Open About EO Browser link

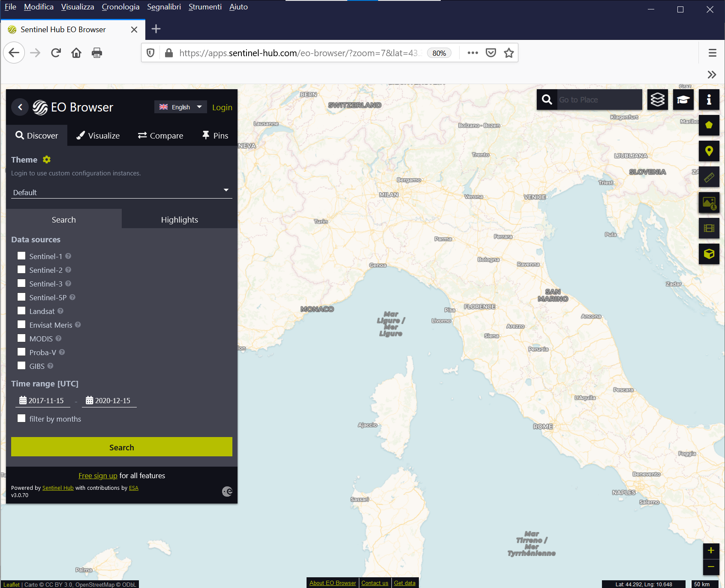click(333, 583)
